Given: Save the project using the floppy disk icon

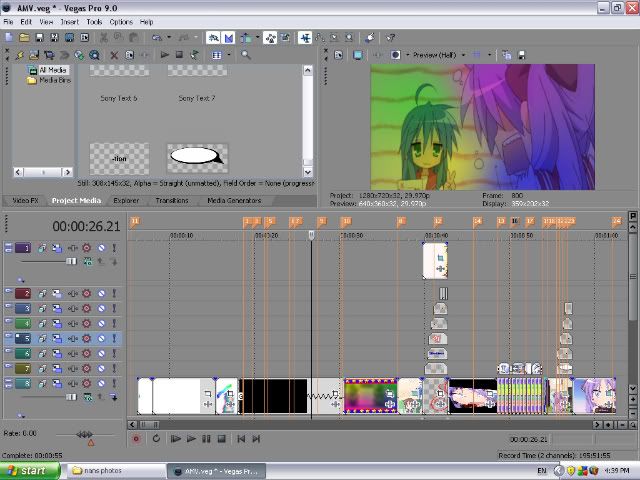Looking at the screenshot, I should coord(40,38).
